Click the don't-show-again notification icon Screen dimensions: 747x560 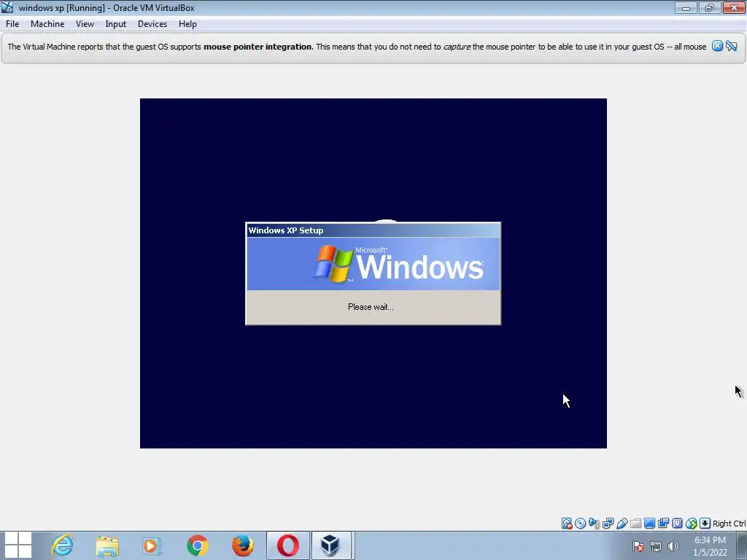(x=732, y=46)
